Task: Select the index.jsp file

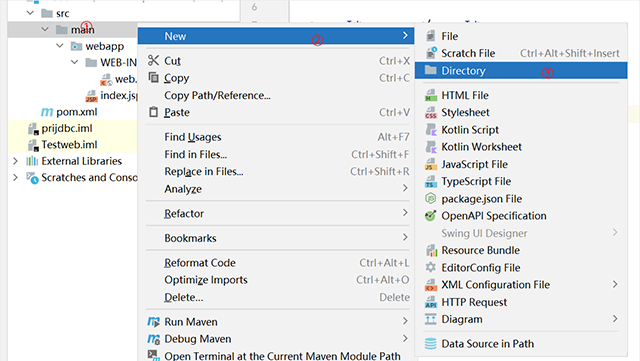Action: 119,96
